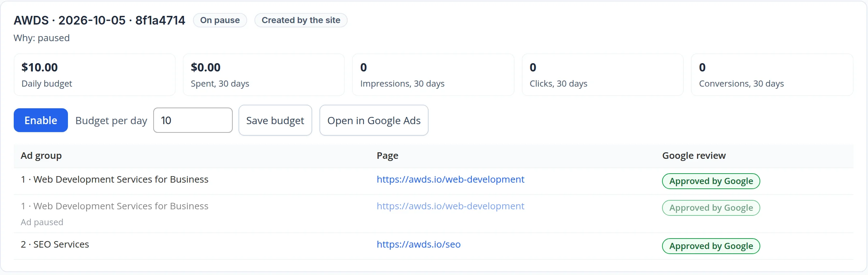Click the Clicks, 30 days card

[x=603, y=75]
